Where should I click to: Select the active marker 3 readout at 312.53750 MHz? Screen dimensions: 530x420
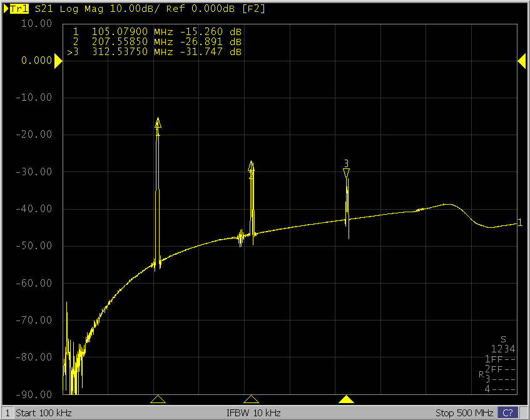click(156, 52)
